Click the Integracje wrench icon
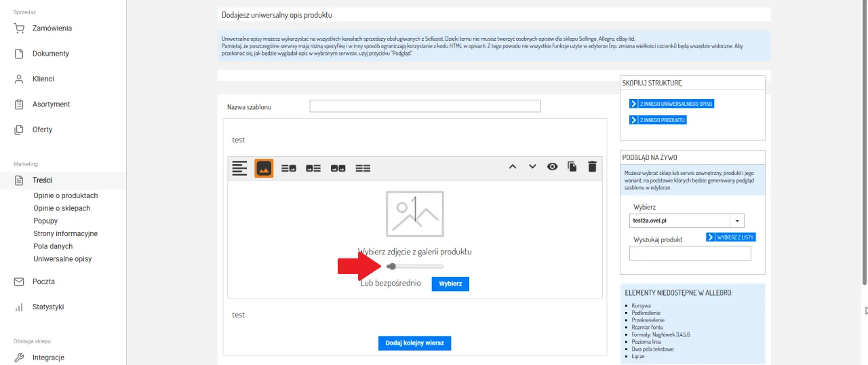This screenshot has width=868, height=365. click(19, 358)
